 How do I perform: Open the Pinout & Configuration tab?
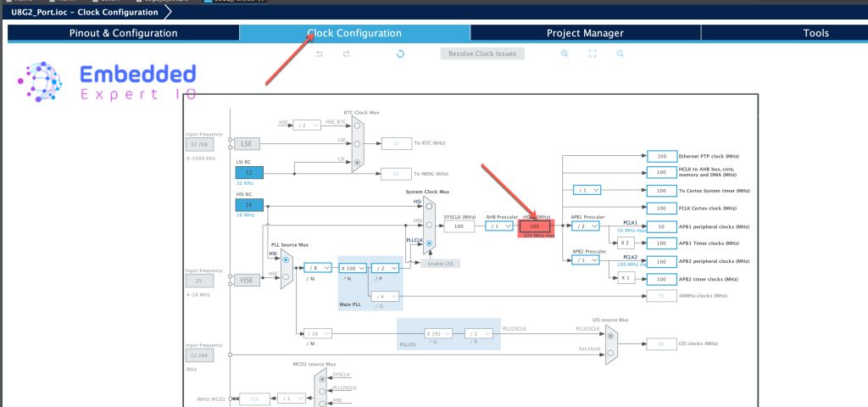coord(123,33)
